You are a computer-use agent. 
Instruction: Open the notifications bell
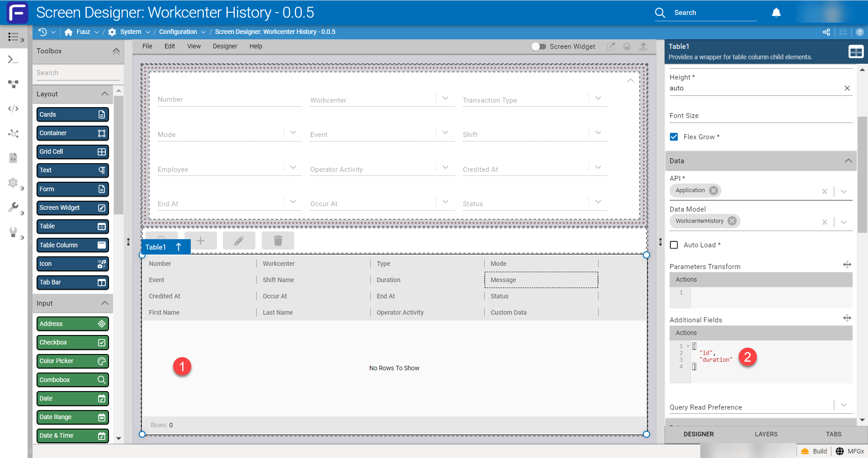[x=776, y=13]
